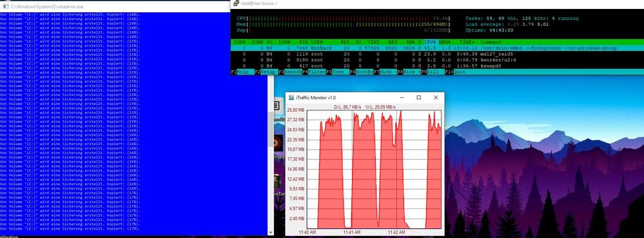
Task: Click the 14,90 MB axis label
Action: point(296,169)
